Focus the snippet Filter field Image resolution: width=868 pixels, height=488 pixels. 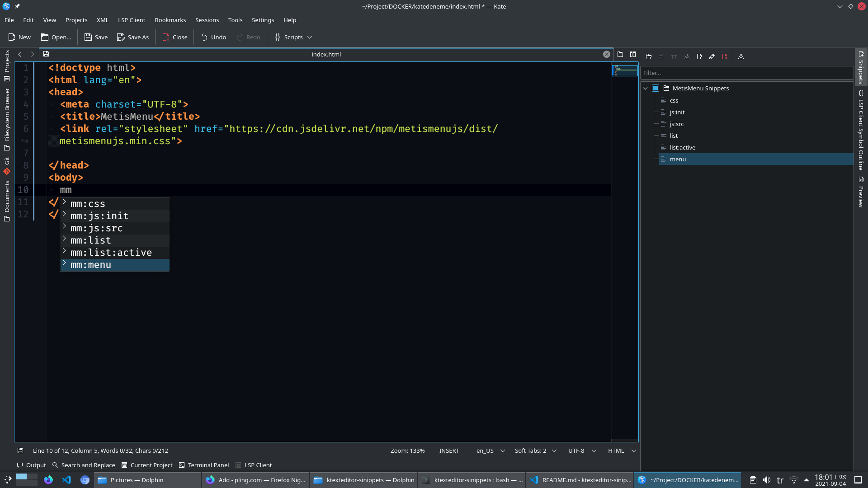746,73
